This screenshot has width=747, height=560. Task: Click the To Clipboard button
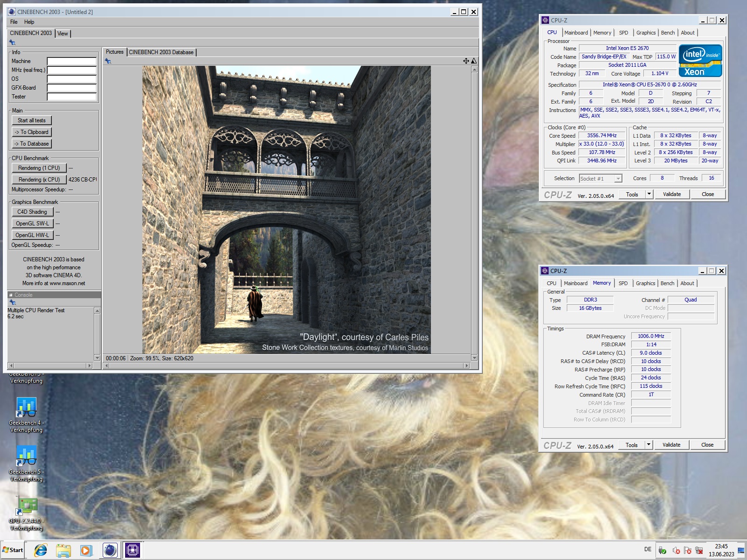[x=31, y=132]
